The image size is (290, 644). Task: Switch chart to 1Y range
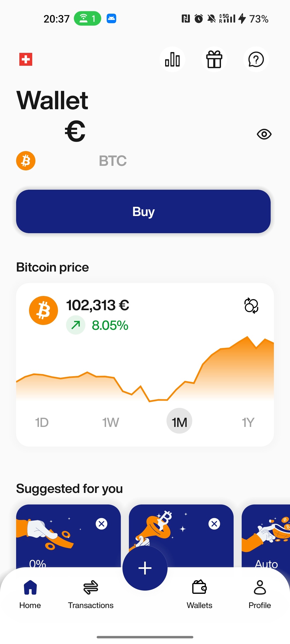click(x=248, y=422)
